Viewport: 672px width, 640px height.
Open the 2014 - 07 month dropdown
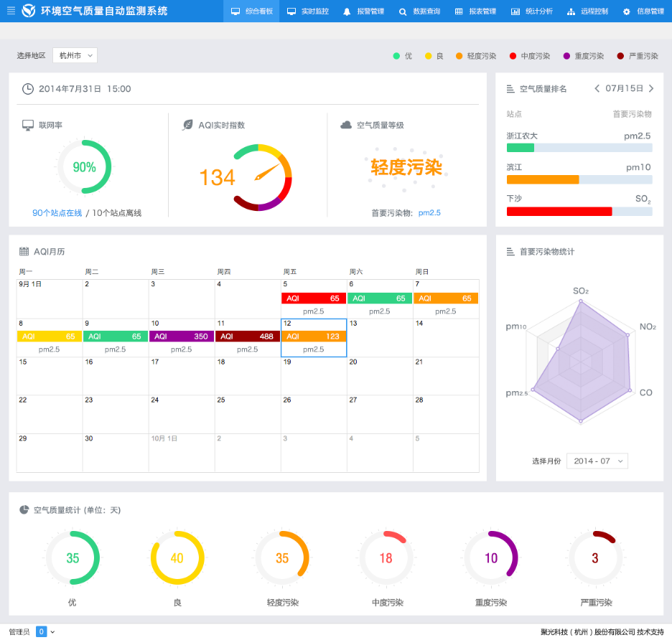597,461
